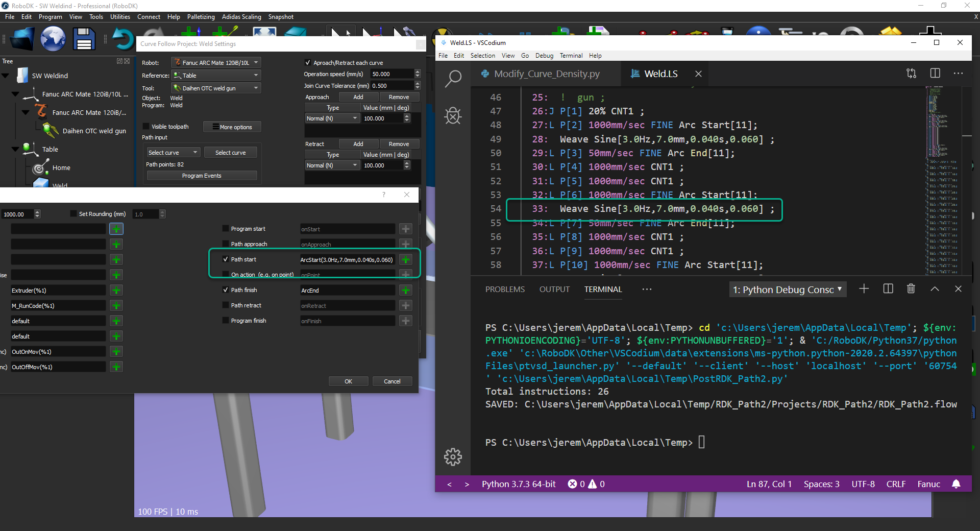Click the globe icon in RoboDK toolbar
This screenshot has width=980, height=531.
(53, 39)
